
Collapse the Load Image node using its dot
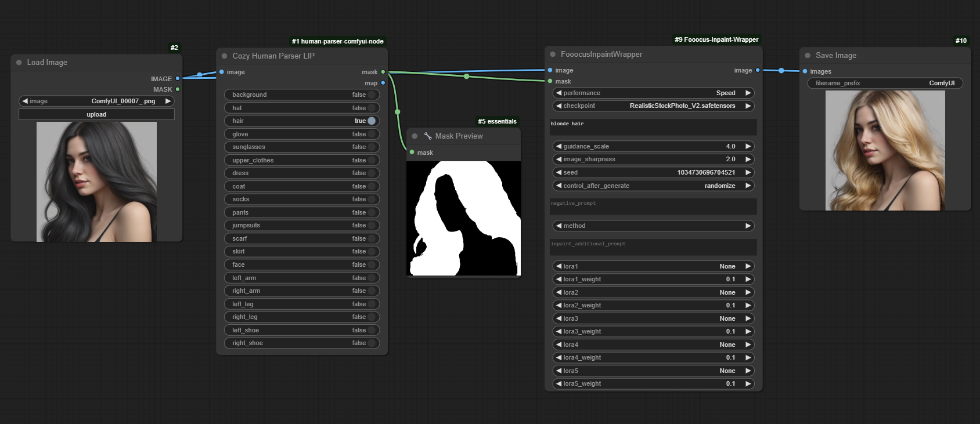tap(19, 63)
